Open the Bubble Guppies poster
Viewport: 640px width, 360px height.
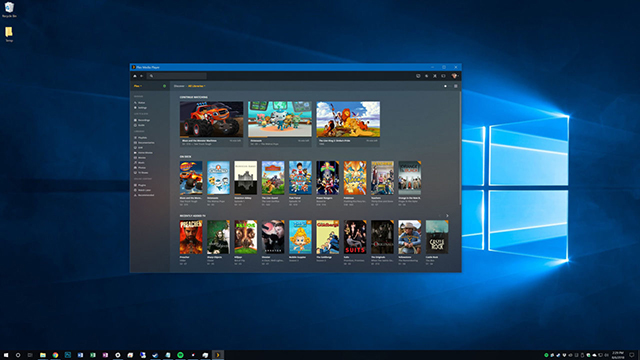pyautogui.click(x=300, y=237)
